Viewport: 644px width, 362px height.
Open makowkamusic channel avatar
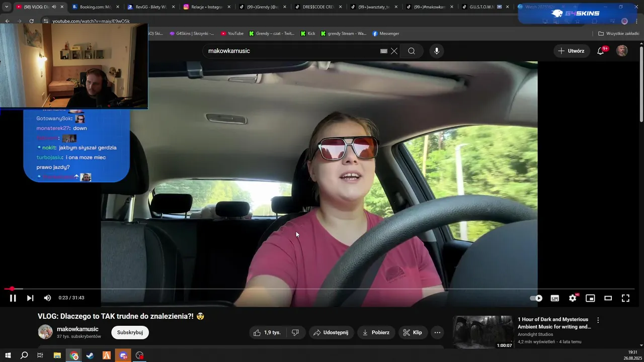tap(45, 332)
